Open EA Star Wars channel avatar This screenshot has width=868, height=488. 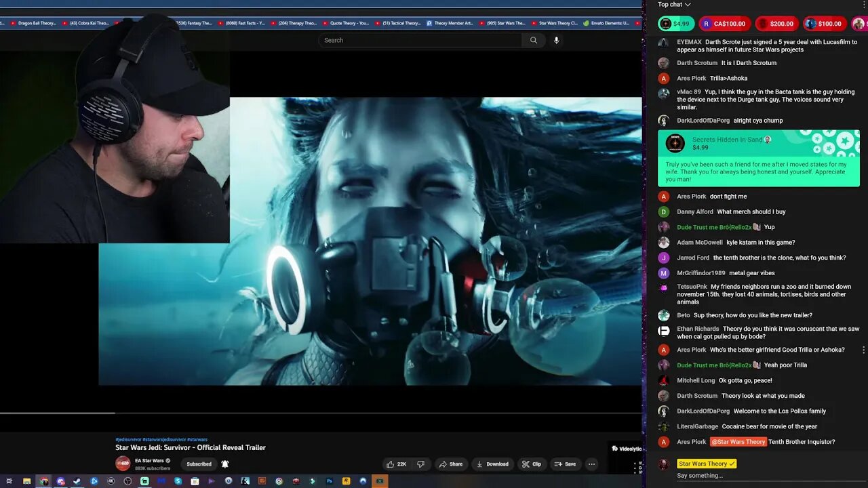(123, 464)
